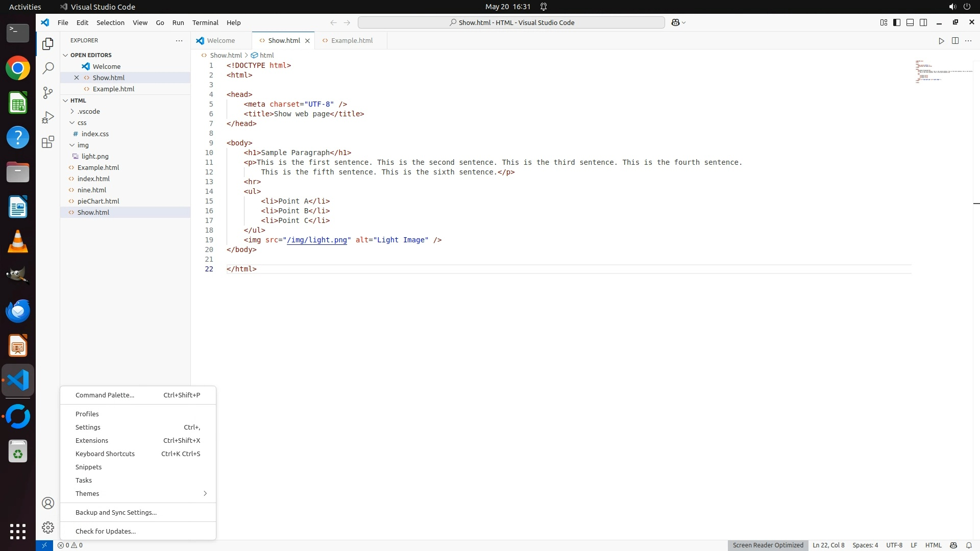Expand the .vscode folder
The height and width of the screenshot is (551, 980).
pyautogui.click(x=88, y=111)
